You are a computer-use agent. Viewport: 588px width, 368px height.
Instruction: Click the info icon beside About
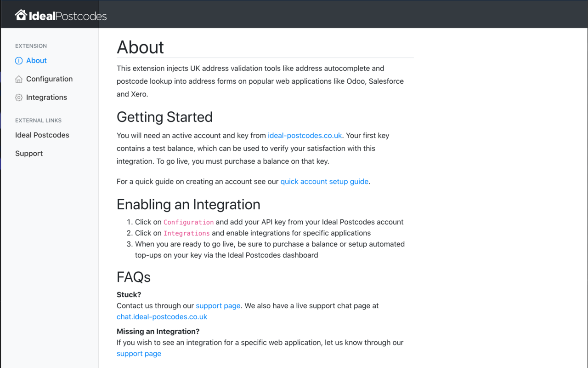point(18,60)
